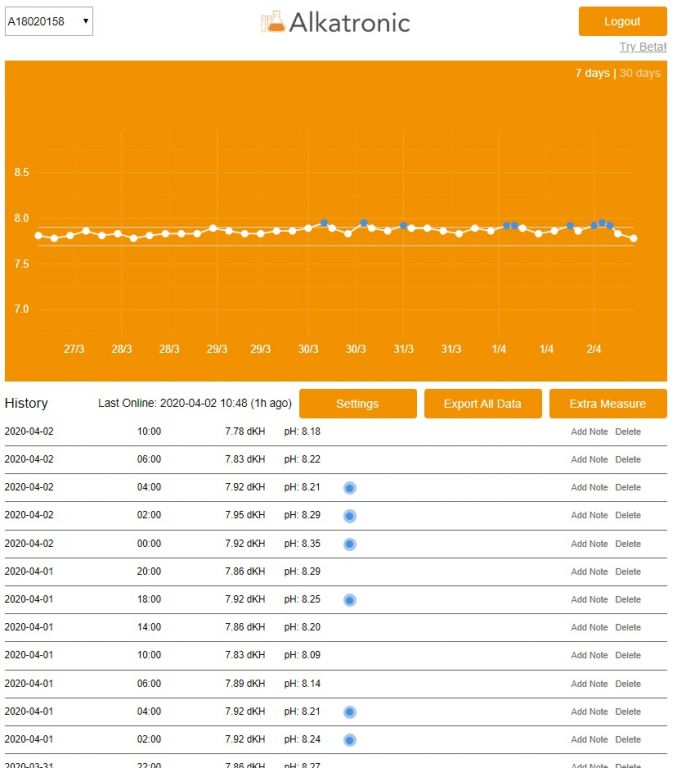Follow the Try Beta! link
The image size is (686, 768).
coord(642,47)
